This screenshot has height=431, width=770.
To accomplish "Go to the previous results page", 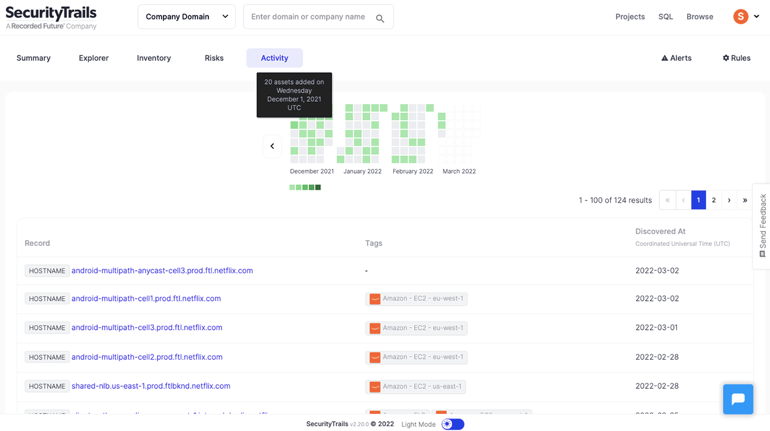I will [683, 200].
